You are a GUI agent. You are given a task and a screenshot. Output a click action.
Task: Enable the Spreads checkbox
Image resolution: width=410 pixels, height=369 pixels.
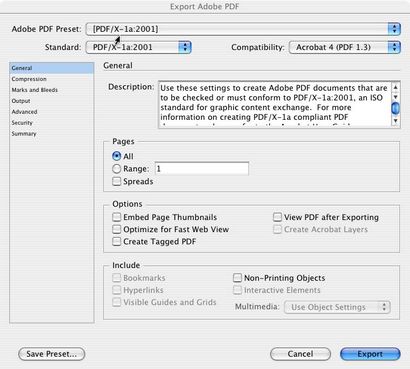116,181
